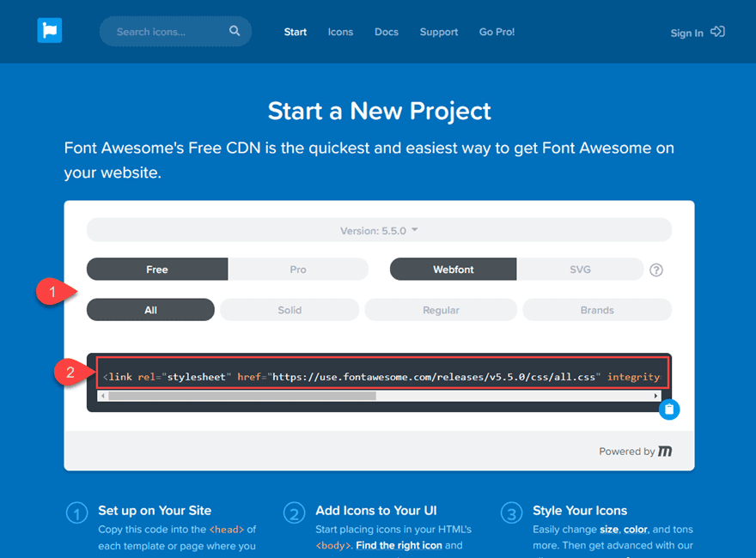The width and height of the screenshot is (756, 558).
Task: Click the code box horizontal scrollbar thumb
Action: (x=242, y=396)
